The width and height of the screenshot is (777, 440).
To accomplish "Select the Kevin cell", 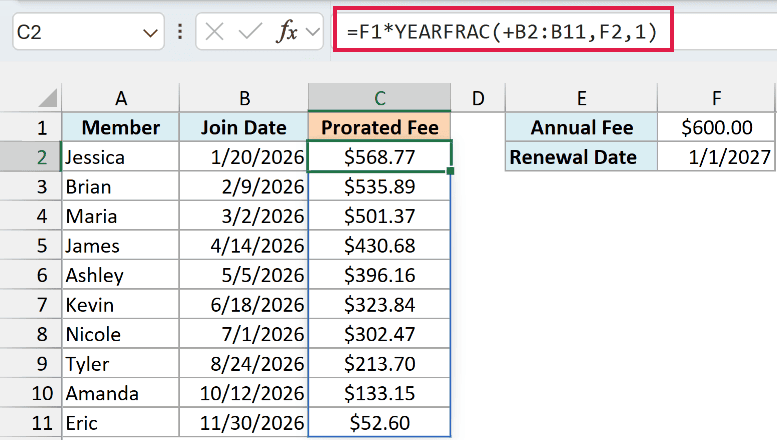I will coord(120,305).
